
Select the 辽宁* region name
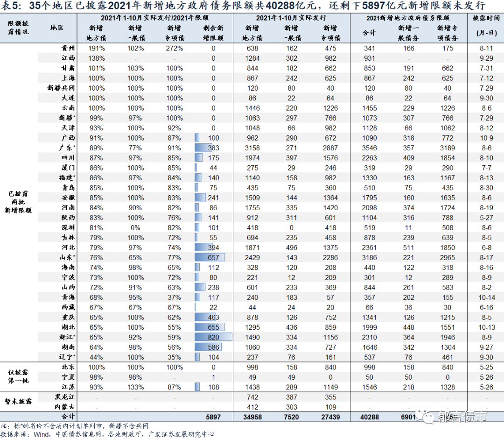coord(67,357)
